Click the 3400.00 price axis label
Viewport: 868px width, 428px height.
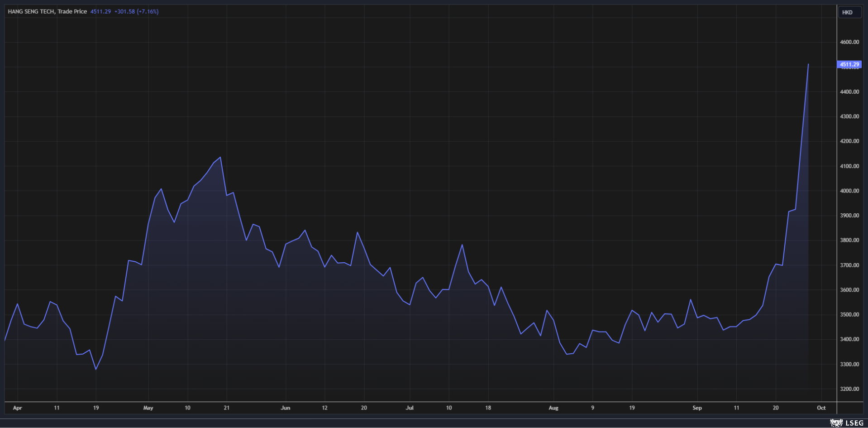point(849,339)
